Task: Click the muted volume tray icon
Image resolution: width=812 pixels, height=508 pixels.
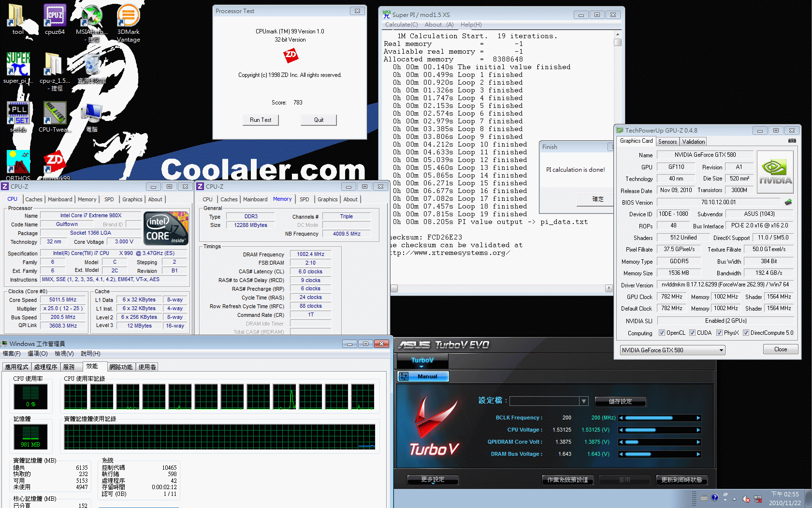Action: pos(746,498)
